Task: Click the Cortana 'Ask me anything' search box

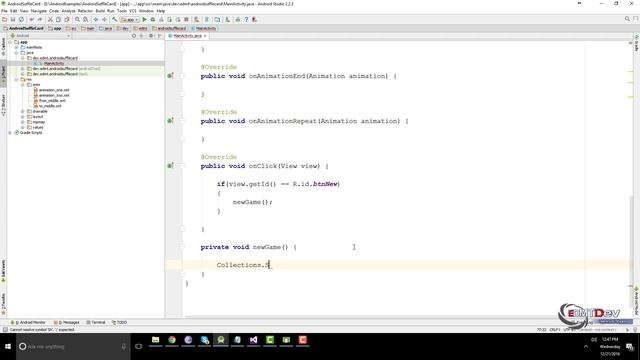Action: pyautogui.click(x=73, y=347)
